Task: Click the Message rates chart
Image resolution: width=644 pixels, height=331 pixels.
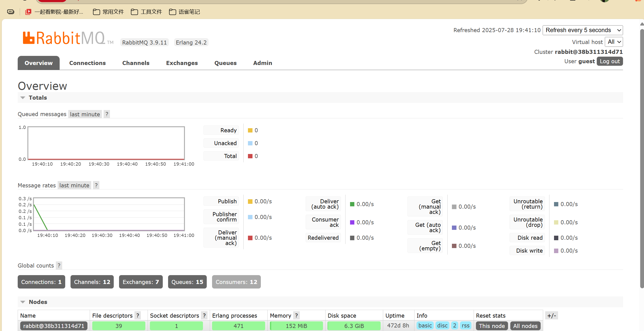Action: point(109,214)
